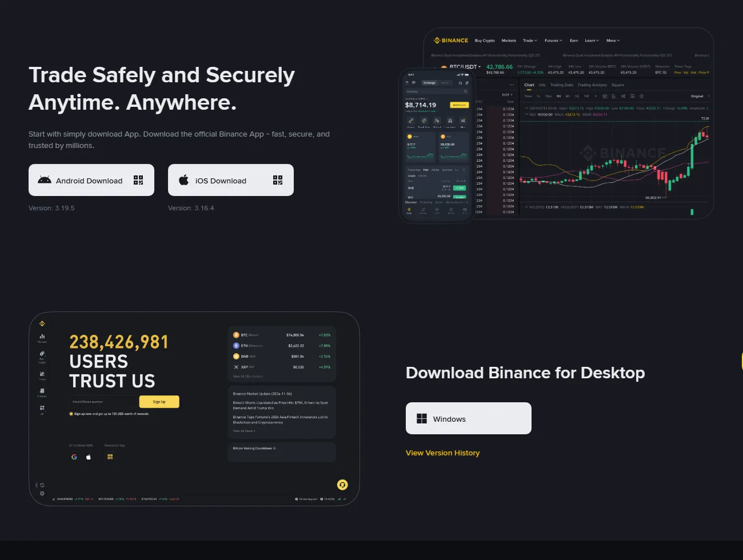Click the Apple logo icon
Image resolution: width=743 pixels, height=560 pixels.
(x=183, y=180)
